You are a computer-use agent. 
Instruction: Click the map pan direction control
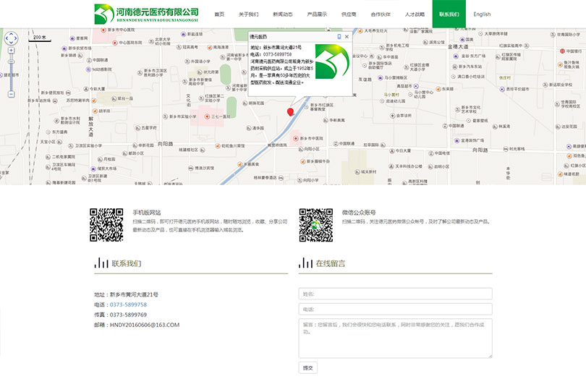pos(10,38)
